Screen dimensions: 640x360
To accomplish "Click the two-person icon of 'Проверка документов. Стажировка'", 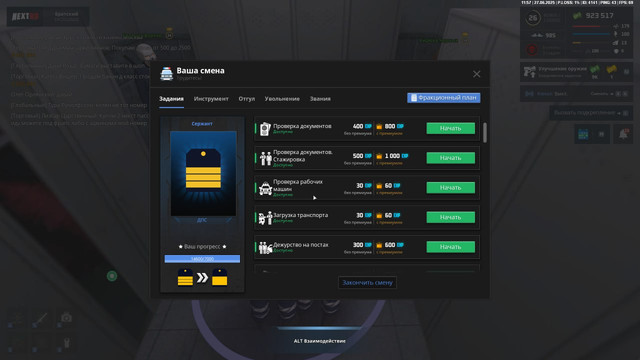I will click(x=265, y=158).
